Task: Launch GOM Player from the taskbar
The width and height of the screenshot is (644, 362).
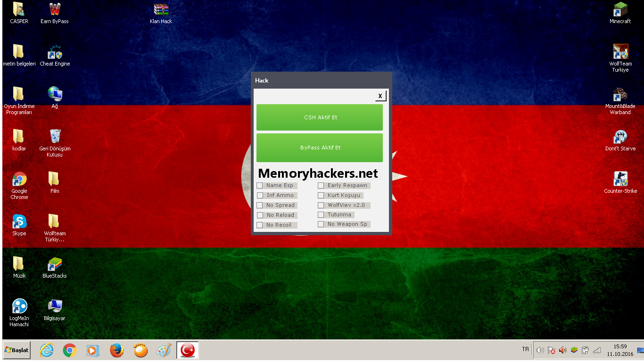Action: pyautogui.click(x=140, y=350)
